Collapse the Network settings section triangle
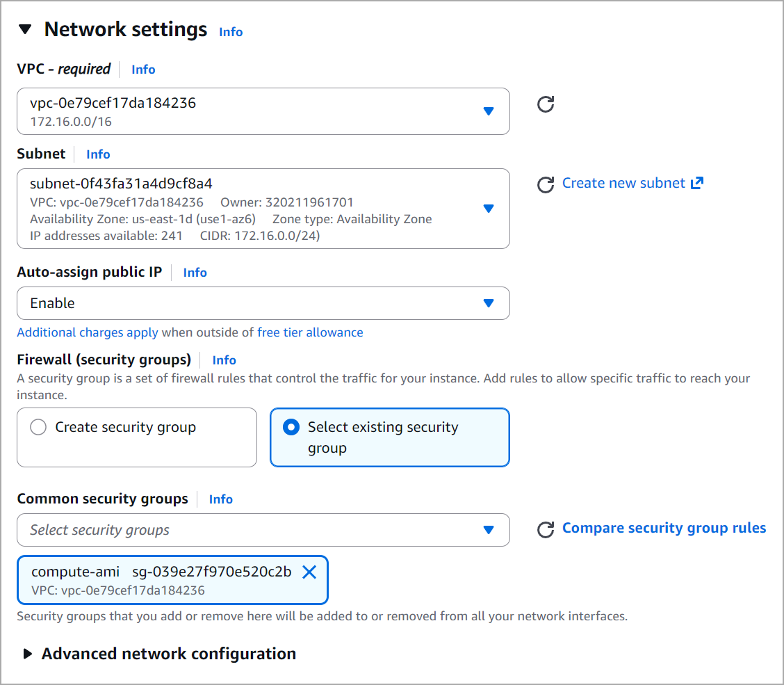The image size is (784, 685). 25,29
